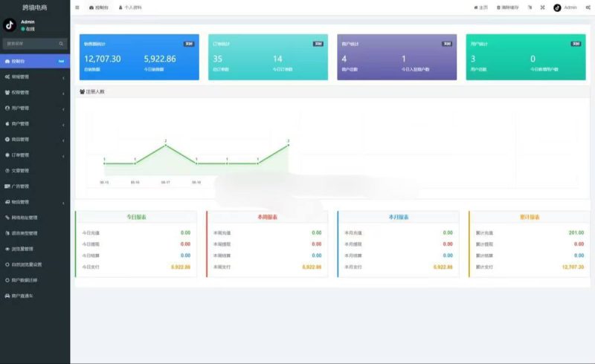Image resolution: width=595 pixels, height=364 pixels.
Task: Click the 累计报表 panel header
Action: click(x=530, y=217)
